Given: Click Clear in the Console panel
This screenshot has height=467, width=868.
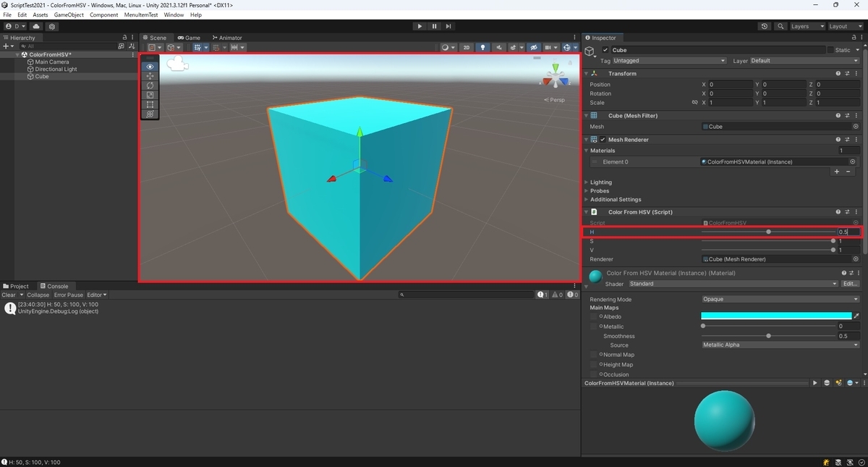Looking at the screenshot, I should pyautogui.click(x=9, y=295).
